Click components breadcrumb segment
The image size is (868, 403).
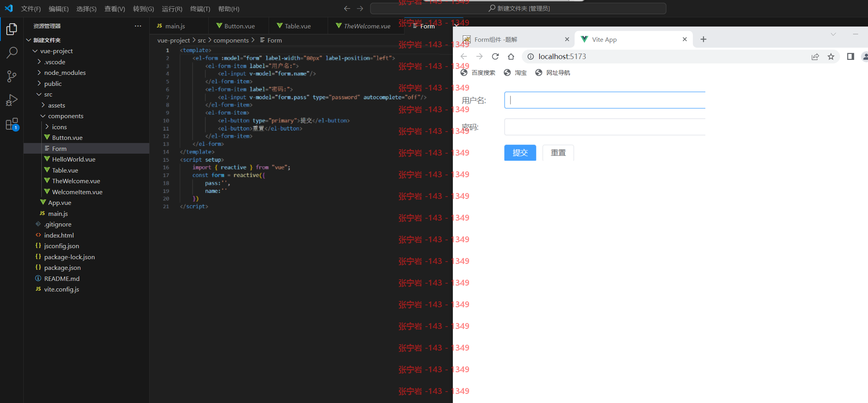(x=231, y=41)
